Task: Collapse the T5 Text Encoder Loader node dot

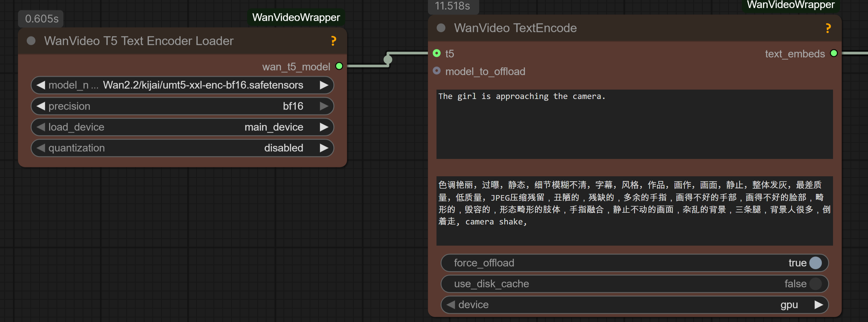Action: coord(31,41)
